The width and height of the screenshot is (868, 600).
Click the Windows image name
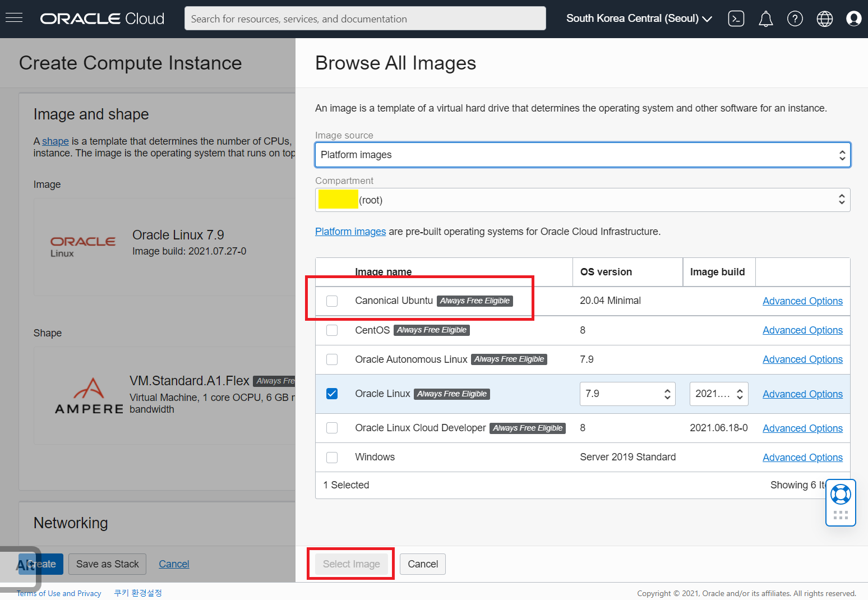click(375, 457)
